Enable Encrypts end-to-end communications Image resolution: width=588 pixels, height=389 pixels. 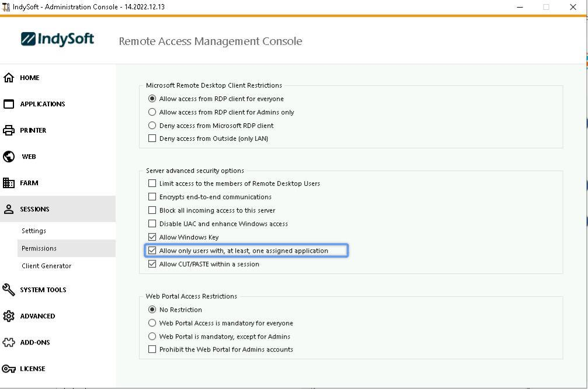click(x=152, y=197)
